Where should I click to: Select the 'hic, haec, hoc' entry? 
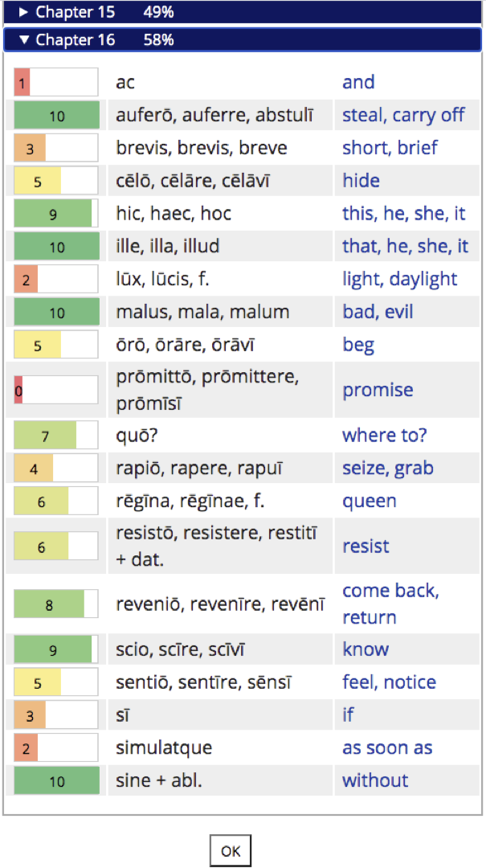[x=174, y=214]
